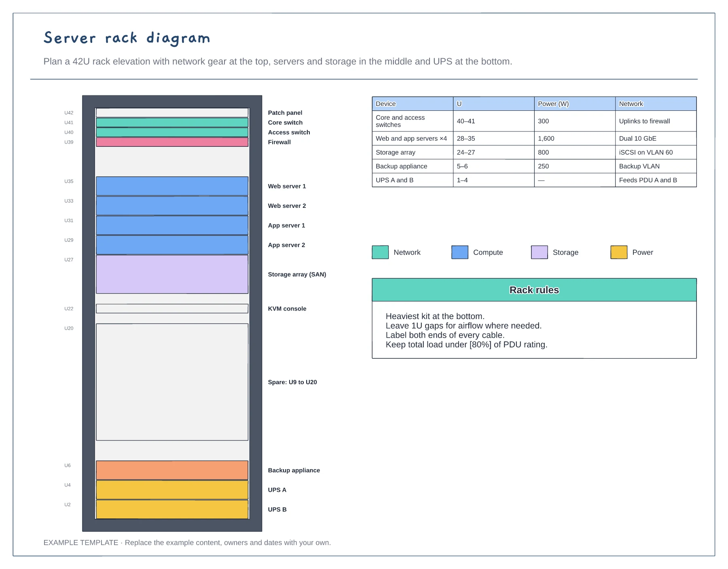Click 'Heaviest kit at the bottom.' rule

coord(435,316)
